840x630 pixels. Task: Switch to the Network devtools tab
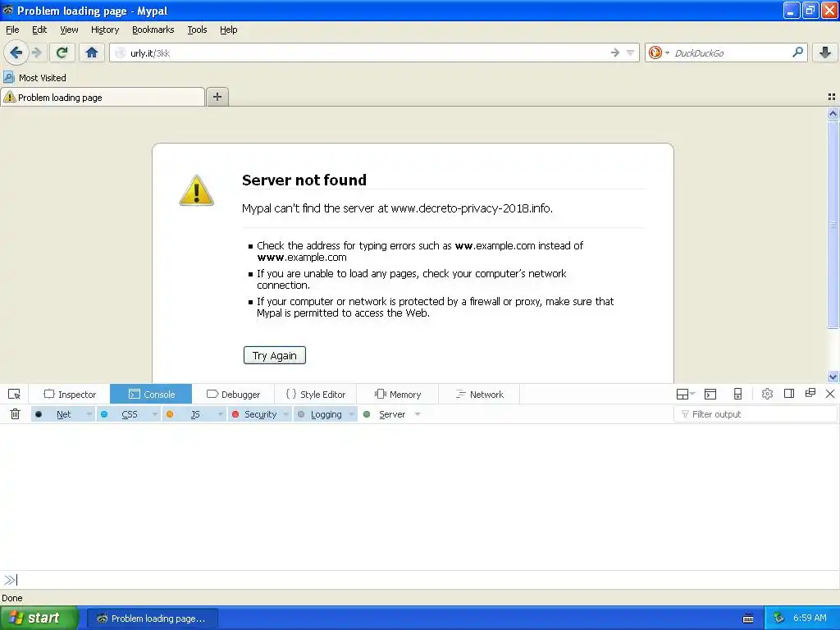pos(479,395)
